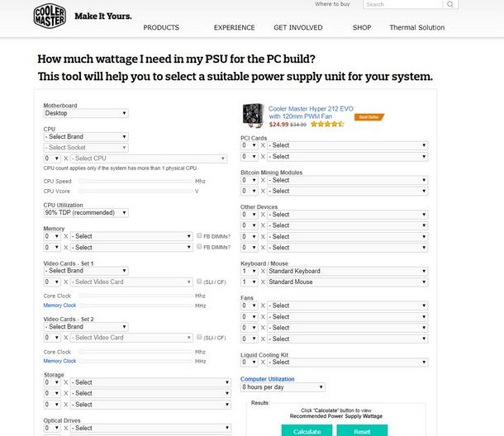The width and height of the screenshot is (504, 436).
Task: Go to the SHOP menu
Action: point(362,27)
